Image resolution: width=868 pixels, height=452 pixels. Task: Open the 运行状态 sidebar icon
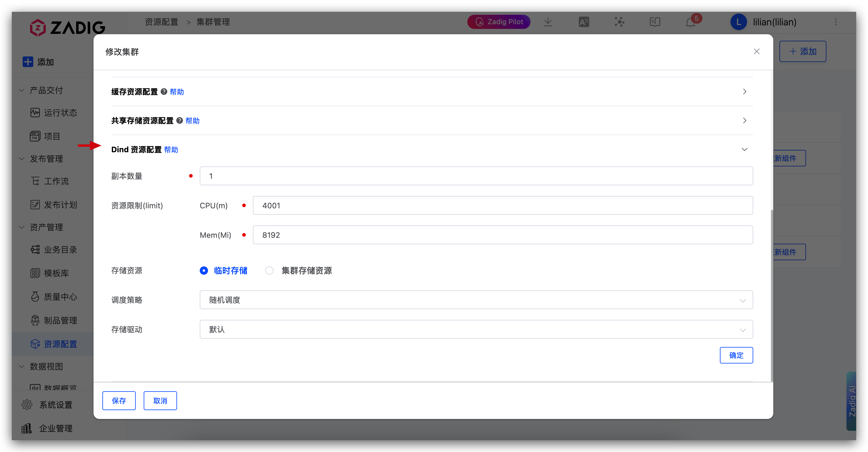pos(35,113)
